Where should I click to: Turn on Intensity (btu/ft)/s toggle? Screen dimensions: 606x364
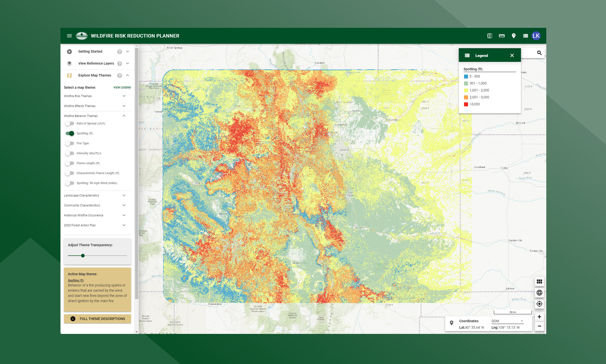[70, 153]
